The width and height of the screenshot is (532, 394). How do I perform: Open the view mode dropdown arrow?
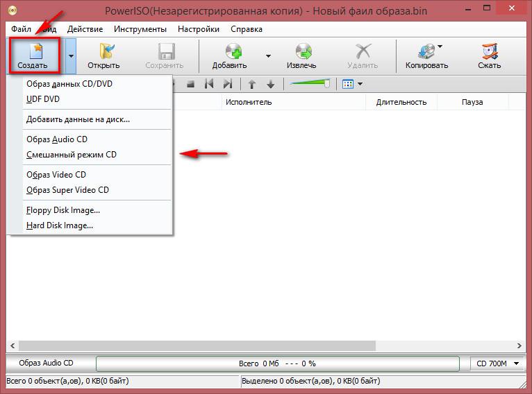click(360, 84)
